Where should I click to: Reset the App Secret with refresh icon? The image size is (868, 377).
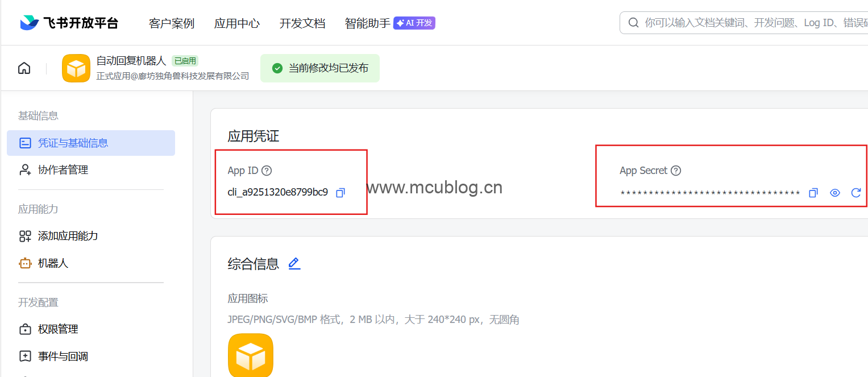[856, 193]
